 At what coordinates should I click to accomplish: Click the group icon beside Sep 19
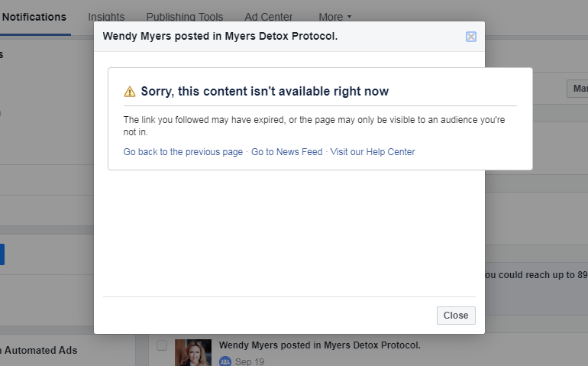(x=225, y=361)
